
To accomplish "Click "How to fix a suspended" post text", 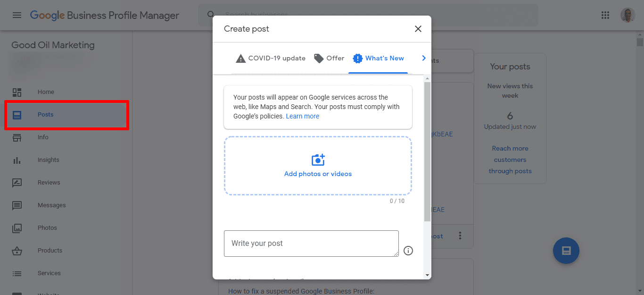I will (301, 291).
